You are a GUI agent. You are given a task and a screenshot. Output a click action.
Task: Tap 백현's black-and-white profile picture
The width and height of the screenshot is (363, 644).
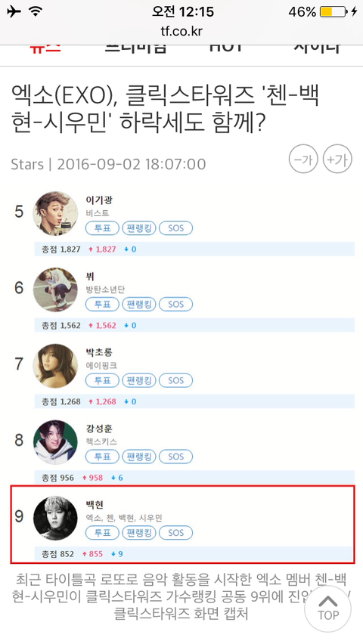(55, 518)
